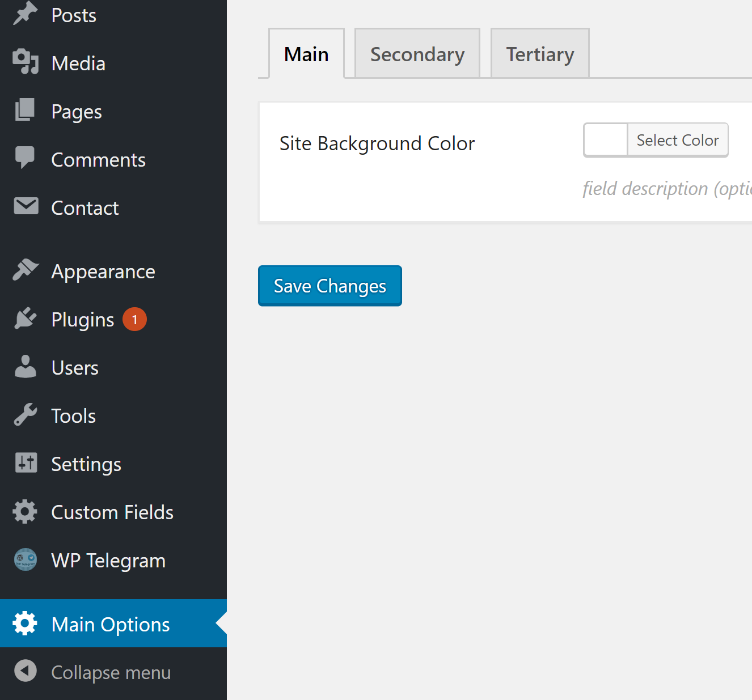The width and height of the screenshot is (752, 700).
Task: Click the Appearance paintbrush icon
Action: point(25,270)
